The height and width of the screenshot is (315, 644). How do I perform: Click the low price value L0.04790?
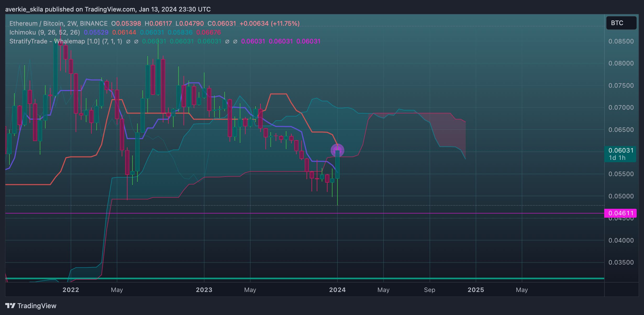pyautogui.click(x=190, y=24)
